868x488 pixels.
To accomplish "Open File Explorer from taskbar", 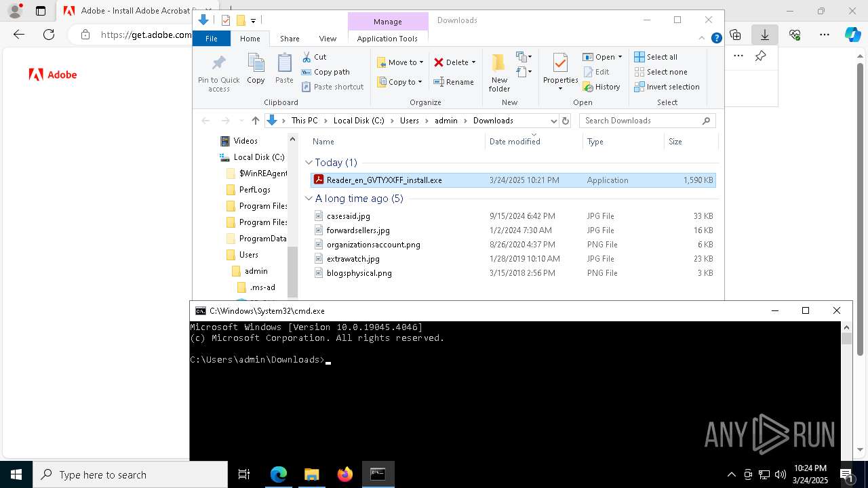I will pos(311,475).
